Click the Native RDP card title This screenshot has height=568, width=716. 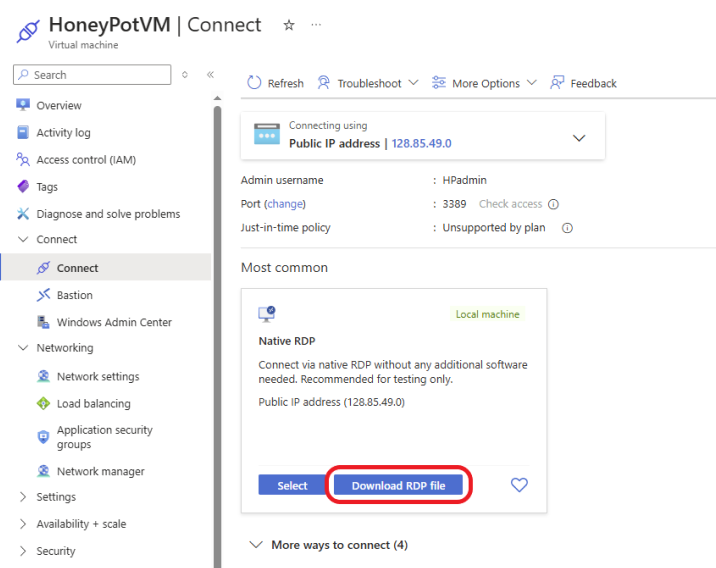coord(287,341)
